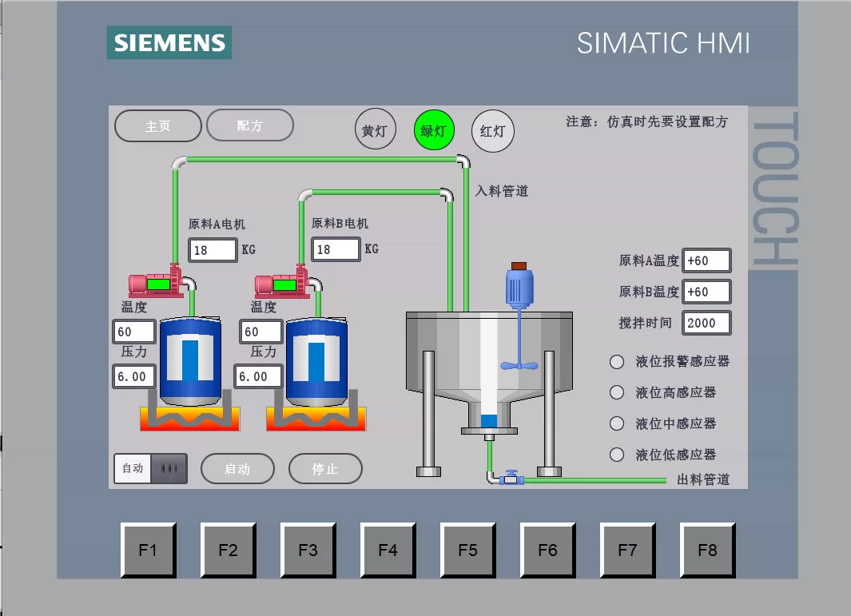The image size is (851, 616).
Task: Select tank B 温度 field showing 60
Action: click(261, 332)
